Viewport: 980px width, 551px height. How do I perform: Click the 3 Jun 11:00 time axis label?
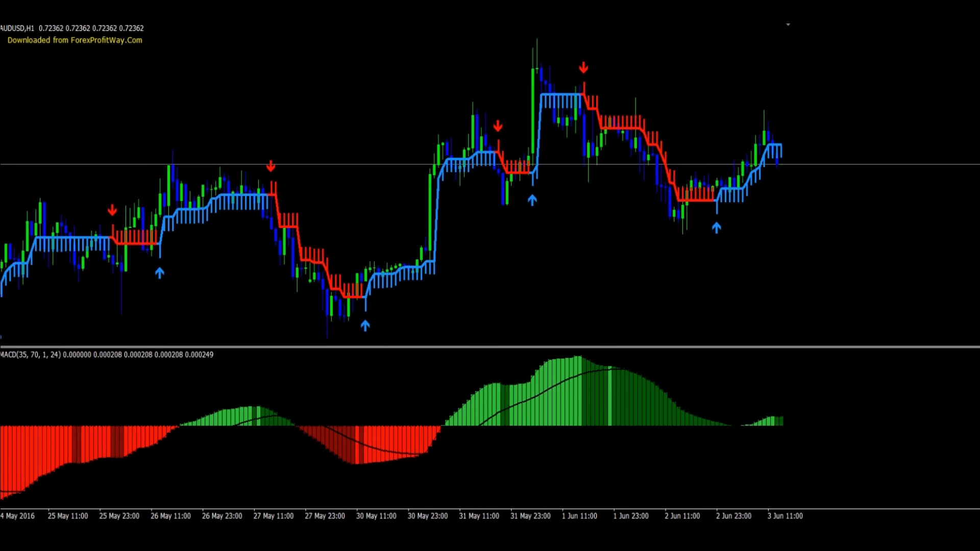pyautogui.click(x=785, y=516)
